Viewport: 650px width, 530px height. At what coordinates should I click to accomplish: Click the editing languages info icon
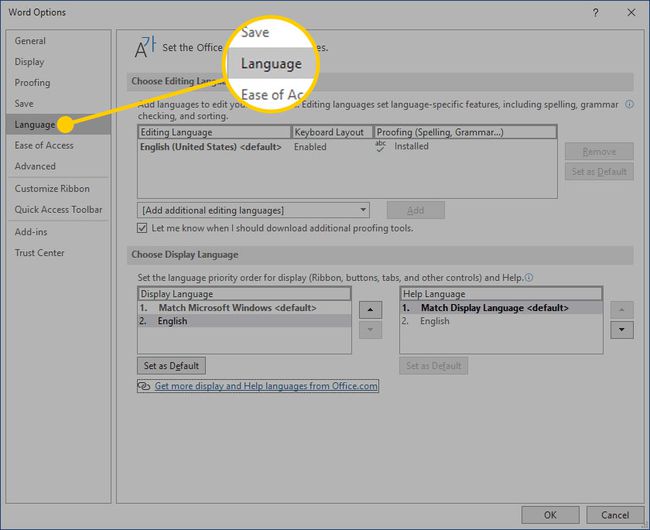(x=629, y=104)
